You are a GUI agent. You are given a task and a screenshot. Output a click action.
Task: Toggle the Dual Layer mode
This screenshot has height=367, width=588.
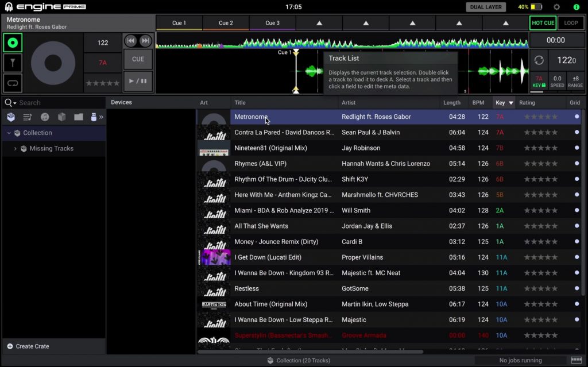tap(486, 7)
